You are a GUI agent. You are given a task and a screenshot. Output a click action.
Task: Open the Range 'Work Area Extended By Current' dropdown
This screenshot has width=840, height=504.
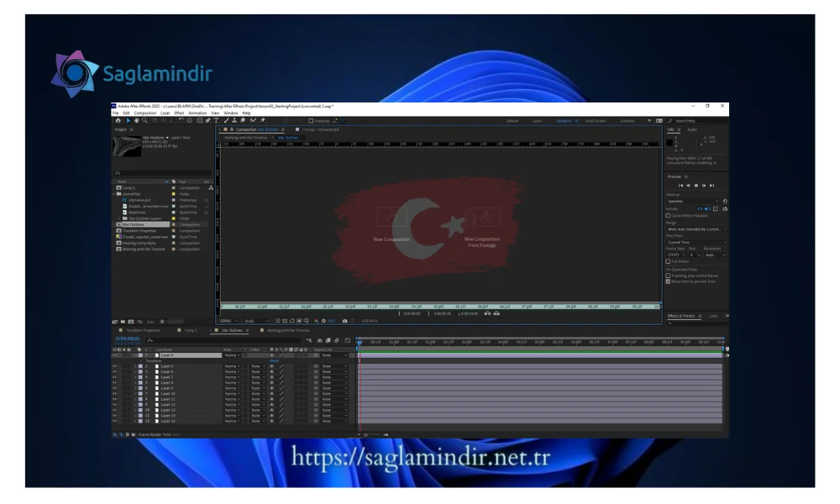pos(696,229)
